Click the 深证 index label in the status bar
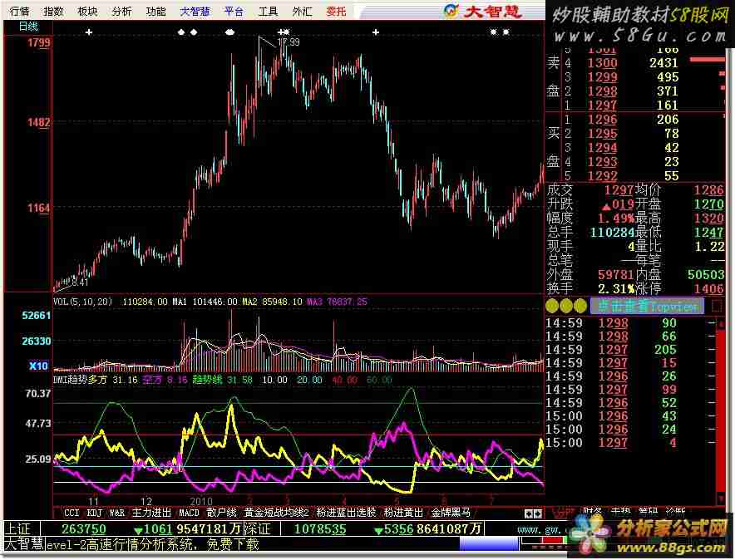The width and height of the screenshot is (735, 560). pyautogui.click(x=258, y=529)
